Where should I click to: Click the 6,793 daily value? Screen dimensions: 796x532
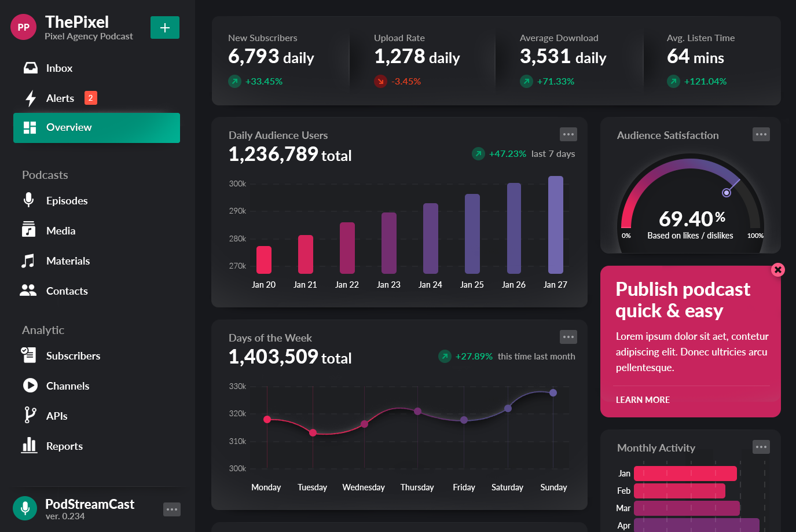[x=271, y=57]
